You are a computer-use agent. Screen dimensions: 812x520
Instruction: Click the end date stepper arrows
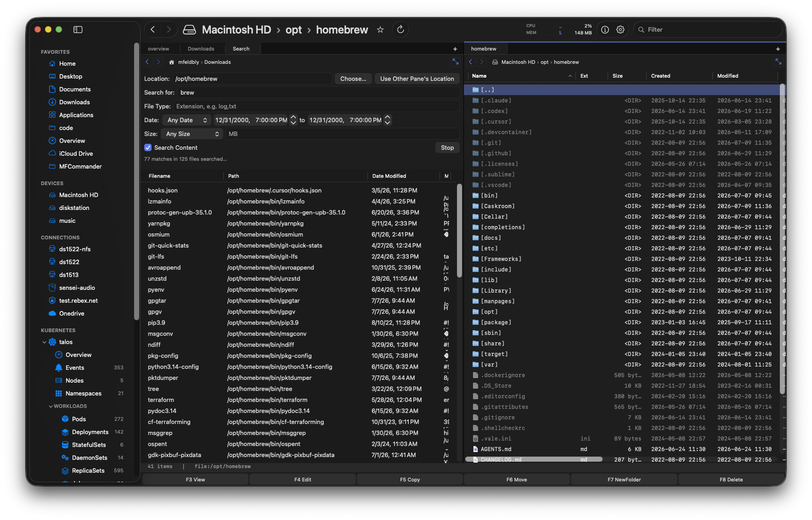click(388, 120)
